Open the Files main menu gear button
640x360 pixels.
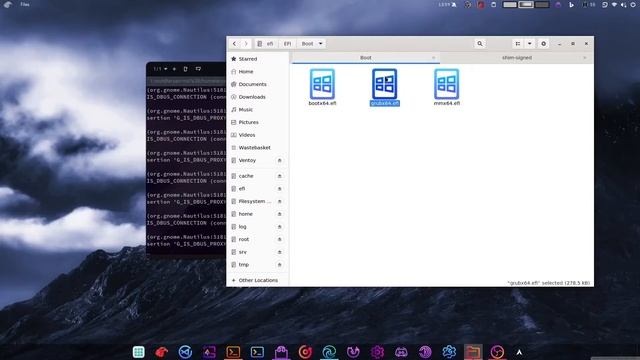click(x=543, y=44)
